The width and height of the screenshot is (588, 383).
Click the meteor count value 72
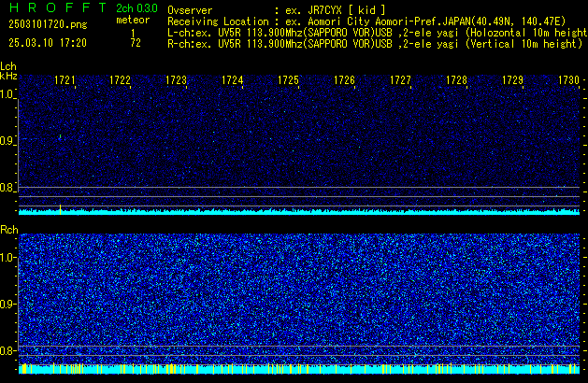[x=136, y=43]
